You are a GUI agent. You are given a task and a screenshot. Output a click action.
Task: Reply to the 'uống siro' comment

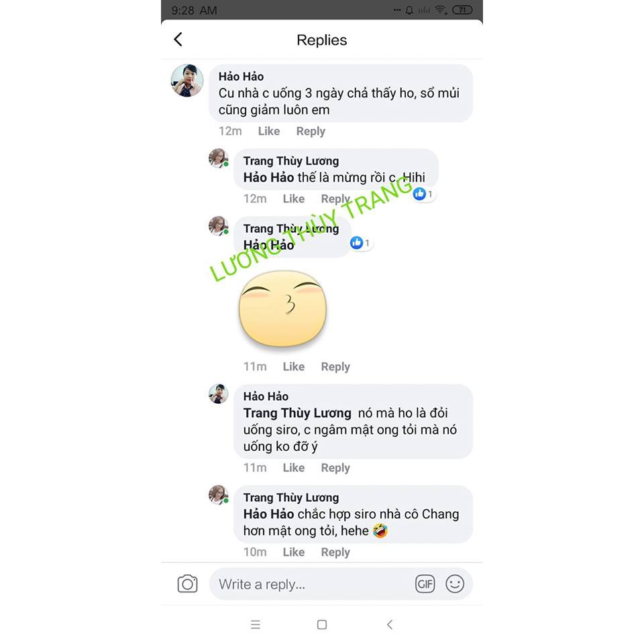click(335, 468)
